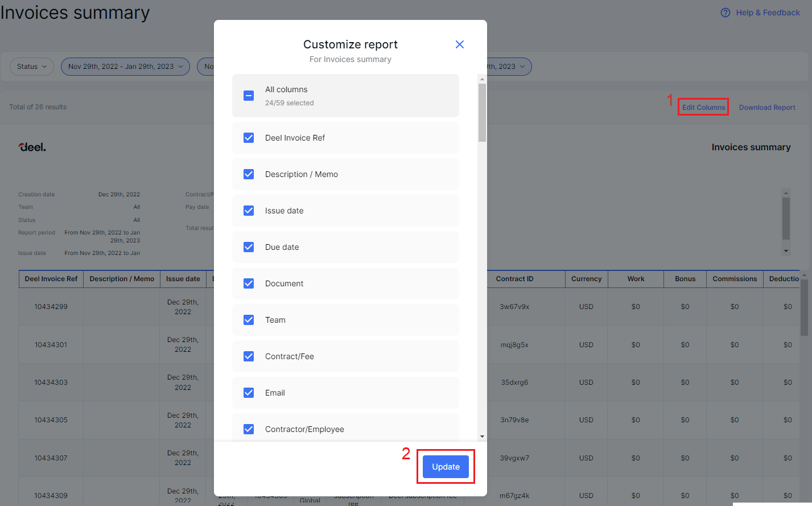Open Help & Feedback via question mark icon
This screenshot has width=812, height=506.
pos(726,12)
